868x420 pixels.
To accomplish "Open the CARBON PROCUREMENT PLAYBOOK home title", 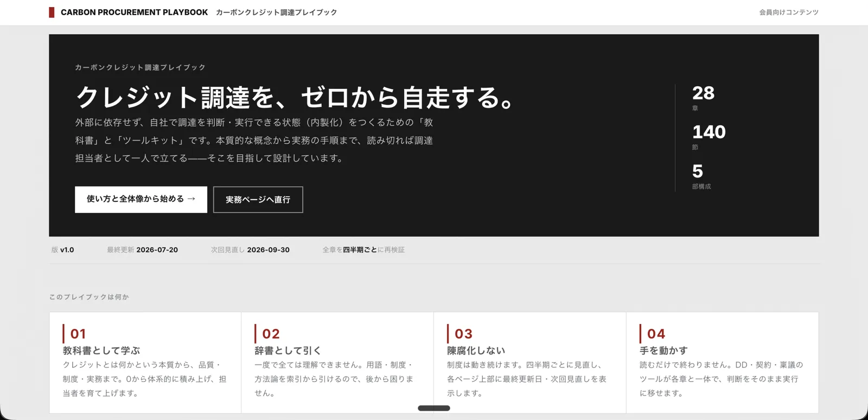I will tap(134, 12).
